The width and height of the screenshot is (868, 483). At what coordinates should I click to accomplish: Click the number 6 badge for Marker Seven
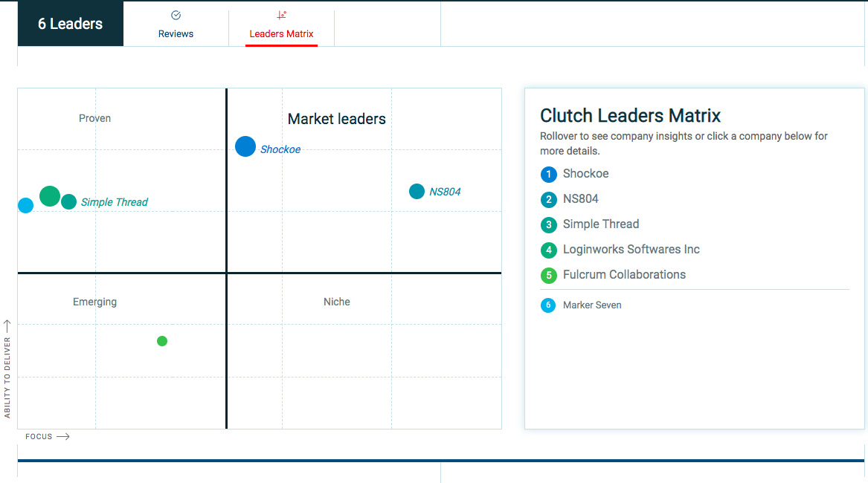(548, 305)
